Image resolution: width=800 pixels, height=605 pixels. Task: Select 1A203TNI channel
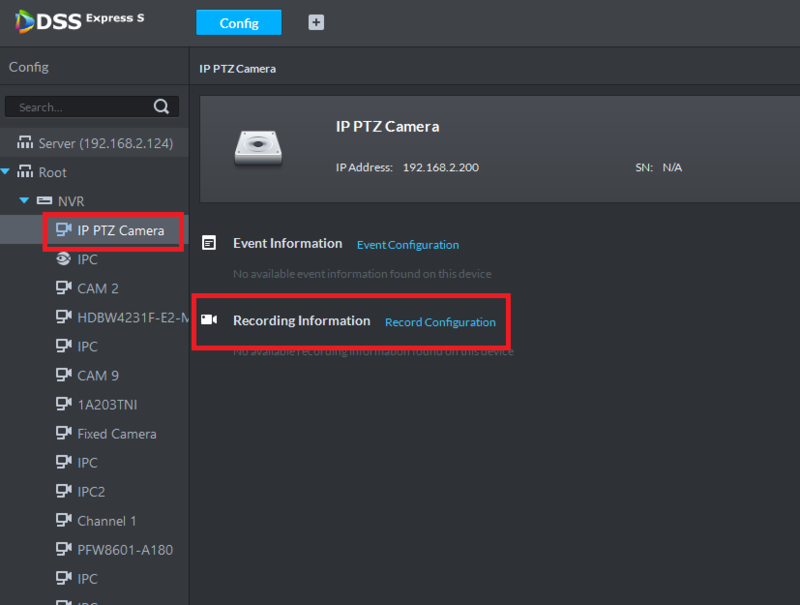click(x=107, y=405)
